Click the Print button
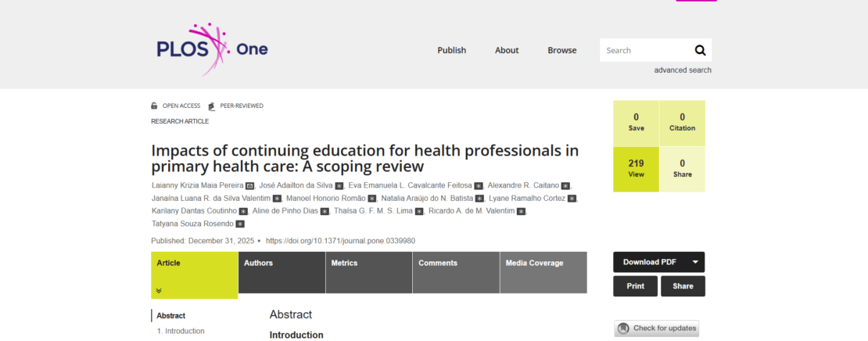The image size is (868, 341). (635, 286)
